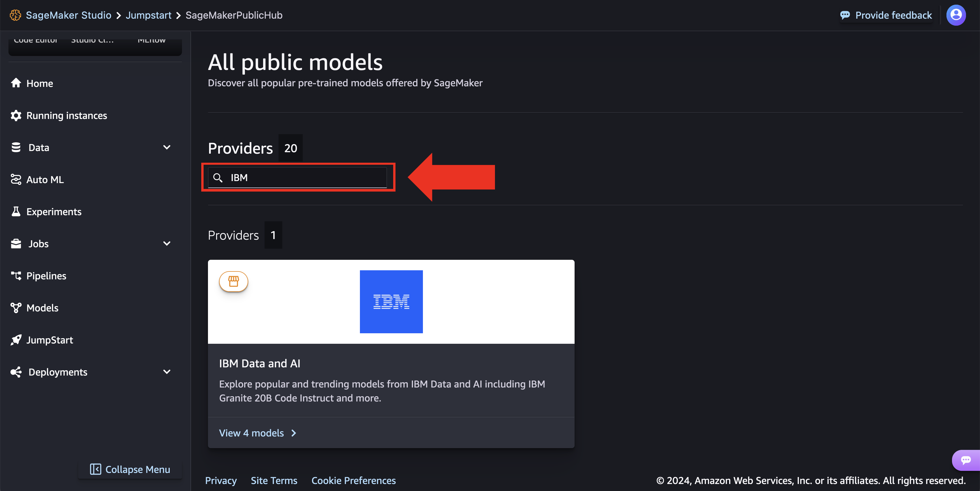This screenshot has height=491, width=980.
Task: Open the feedback chat bubble at bottom right
Action: coord(967,460)
